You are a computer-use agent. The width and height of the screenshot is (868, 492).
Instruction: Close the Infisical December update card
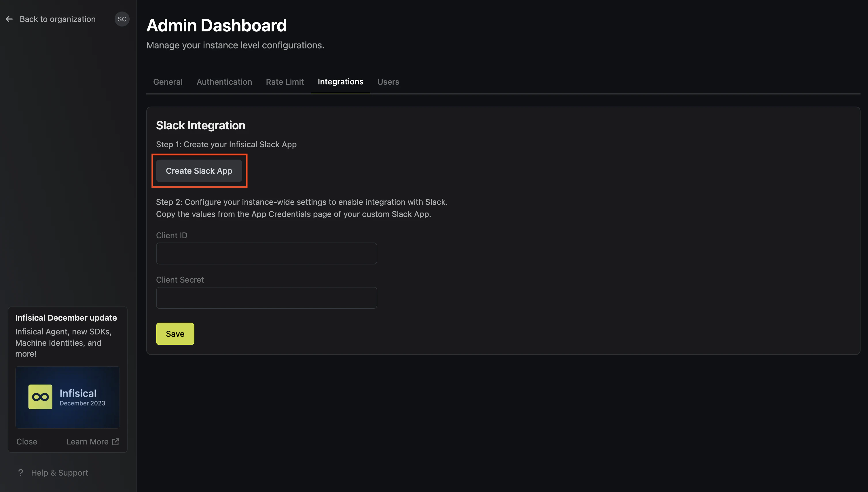(x=27, y=442)
